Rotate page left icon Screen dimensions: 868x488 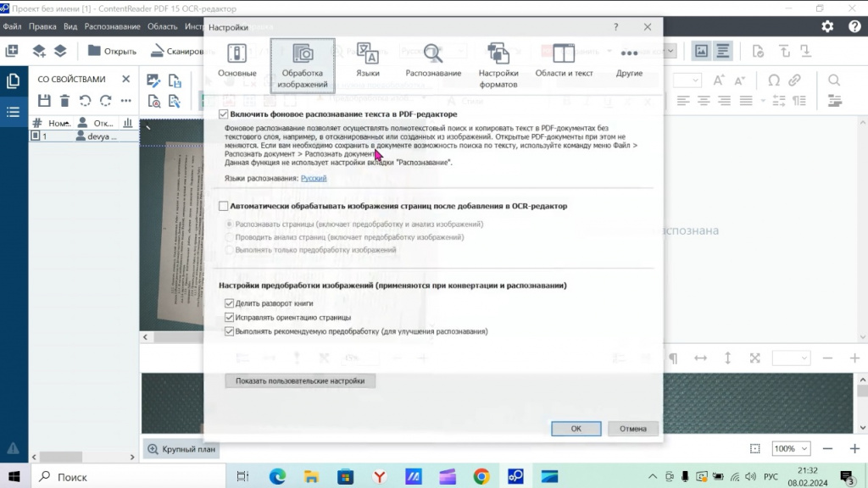pos(86,101)
